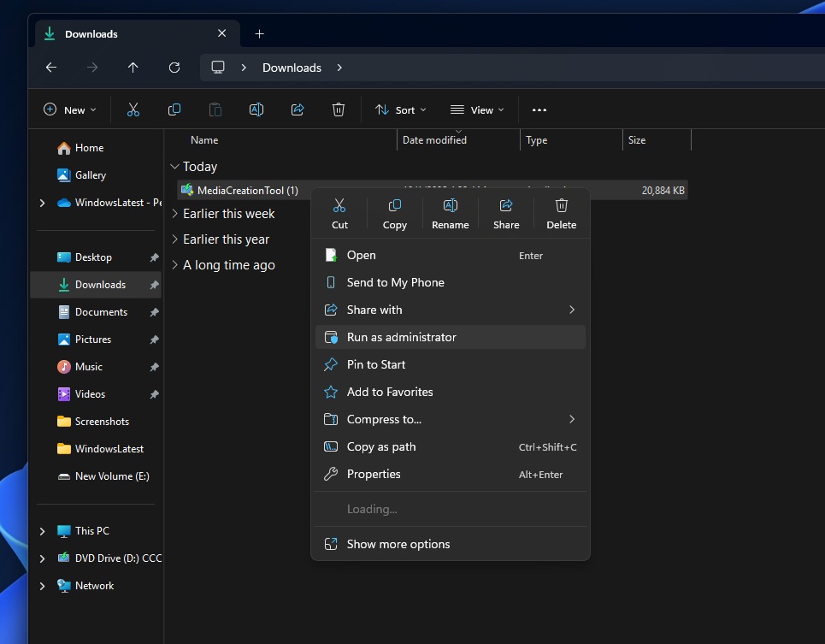The height and width of the screenshot is (644, 825).
Task: Select Properties from context menu
Action: click(x=374, y=474)
